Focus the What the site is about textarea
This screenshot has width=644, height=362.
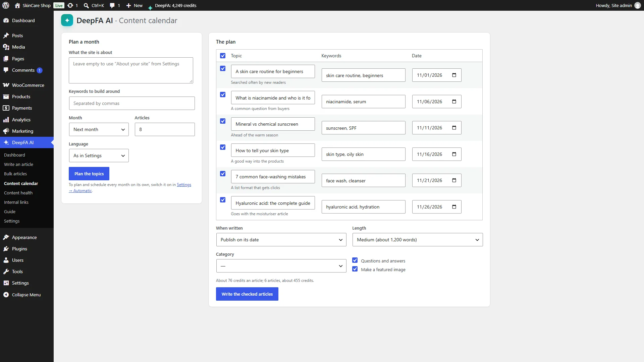(131, 70)
